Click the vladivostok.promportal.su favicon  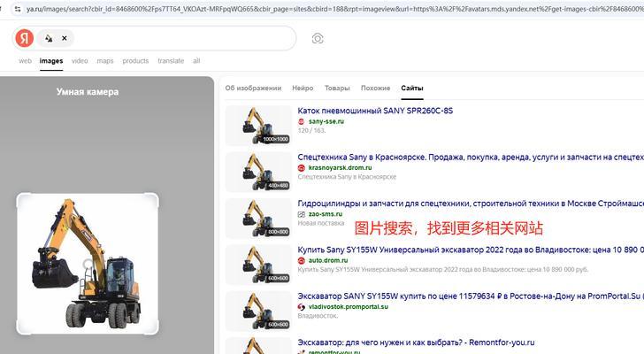[x=301, y=307]
